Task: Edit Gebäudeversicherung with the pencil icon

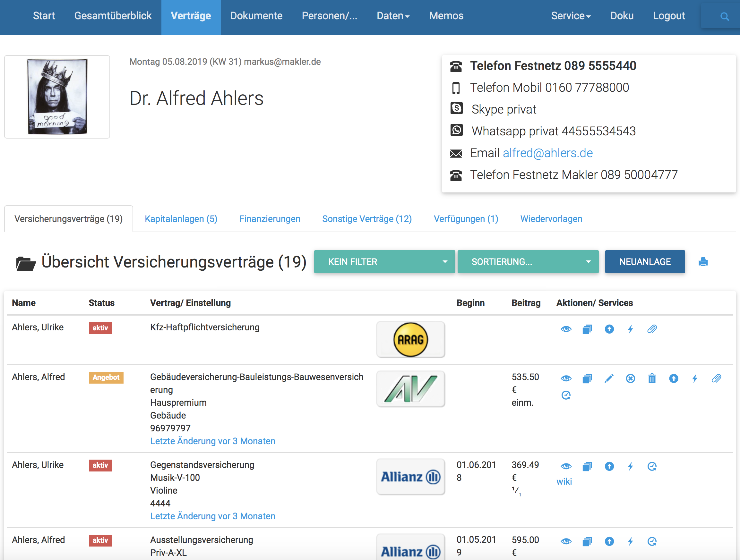Action: coord(609,378)
